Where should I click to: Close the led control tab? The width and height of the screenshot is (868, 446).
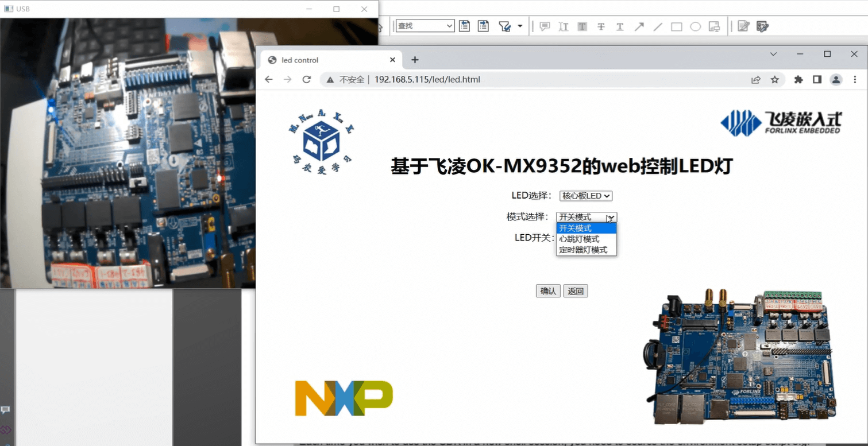tap(393, 60)
